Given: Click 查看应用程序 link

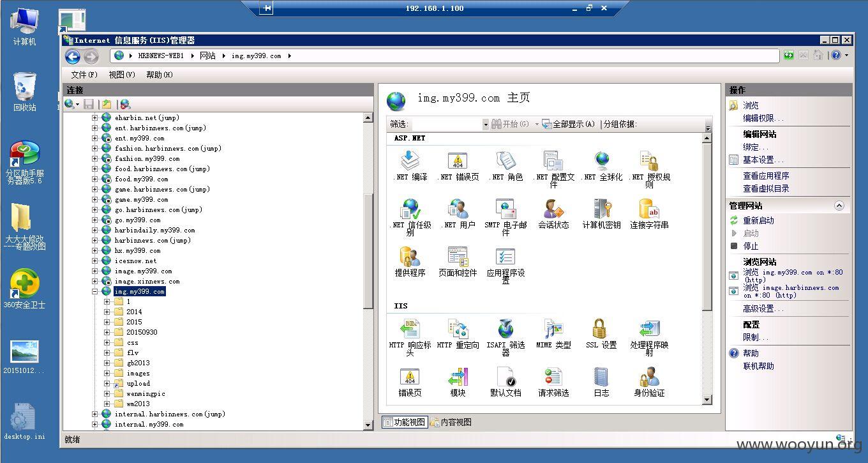Looking at the screenshot, I should [766, 176].
